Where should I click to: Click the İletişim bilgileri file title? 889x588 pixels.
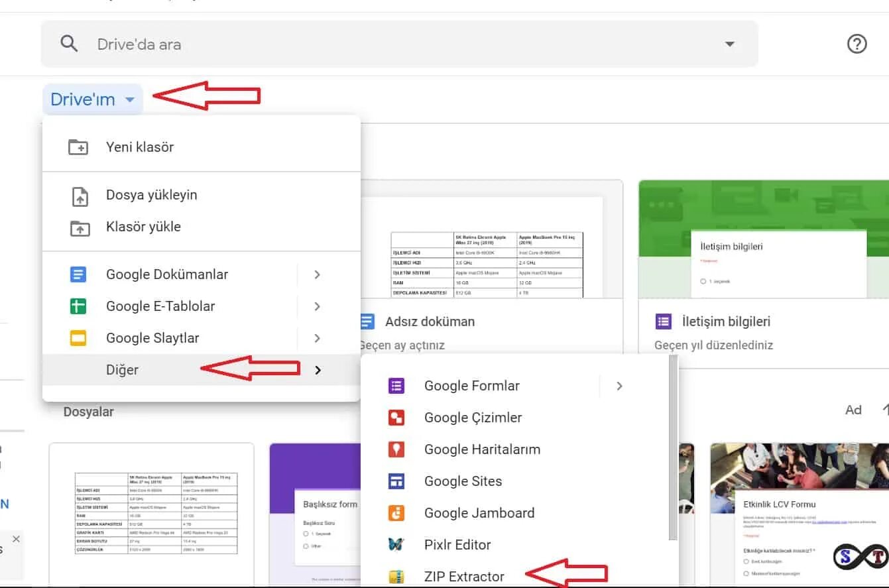726,322
